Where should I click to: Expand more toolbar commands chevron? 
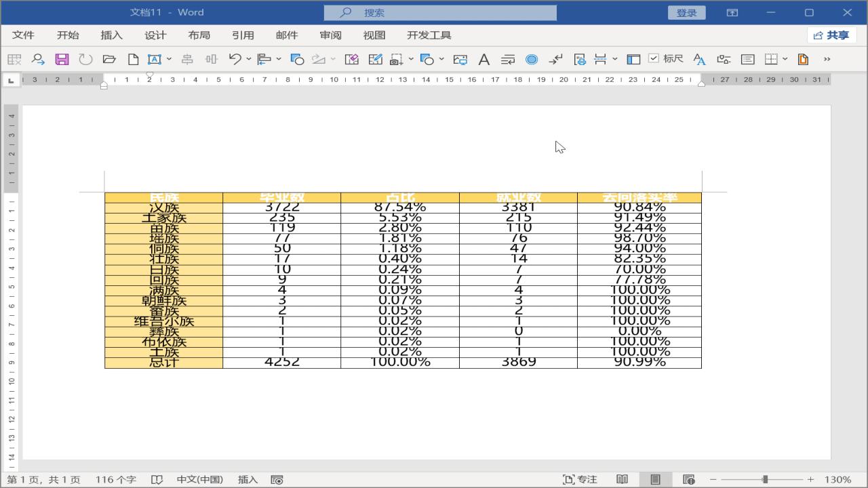pyautogui.click(x=827, y=60)
